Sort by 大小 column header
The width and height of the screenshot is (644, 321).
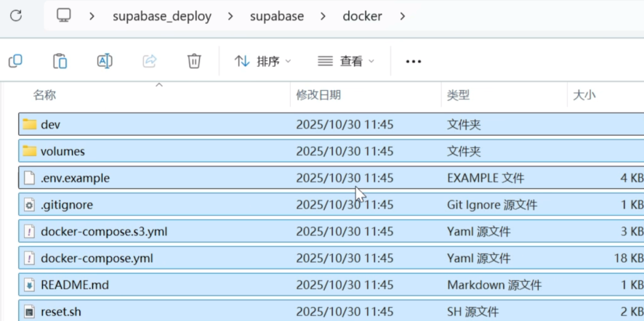tap(584, 95)
